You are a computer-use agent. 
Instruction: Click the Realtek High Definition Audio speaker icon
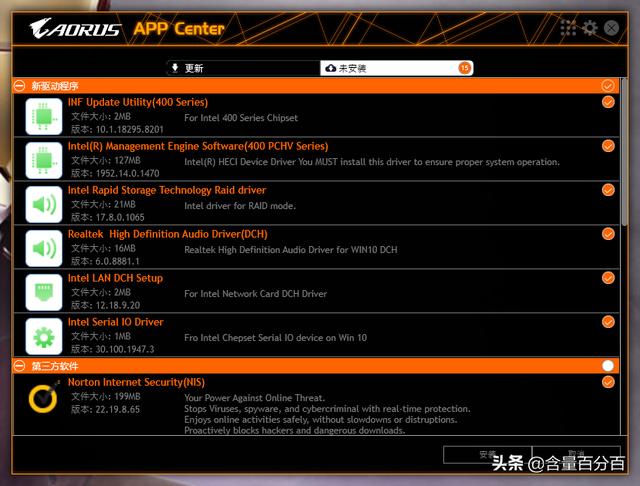tap(44, 248)
